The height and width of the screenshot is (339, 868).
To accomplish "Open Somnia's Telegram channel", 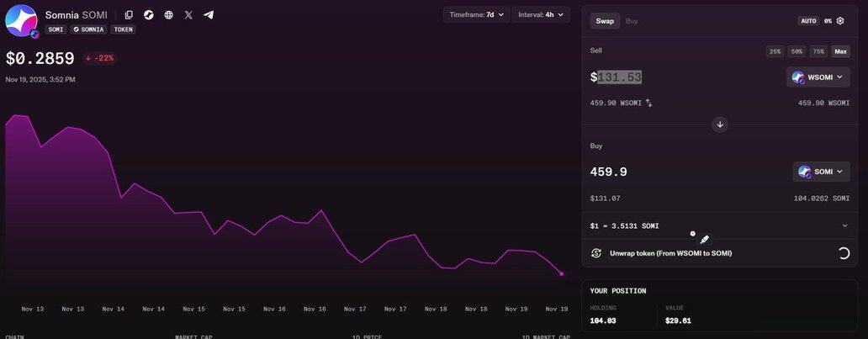I will point(209,15).
